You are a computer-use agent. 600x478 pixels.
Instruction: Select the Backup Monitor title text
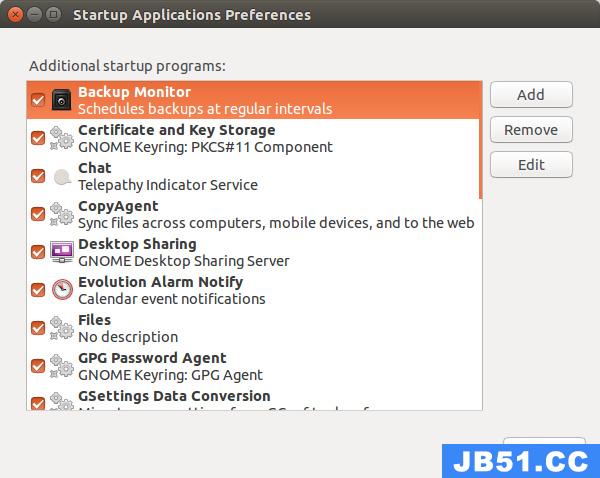point(134,92)
